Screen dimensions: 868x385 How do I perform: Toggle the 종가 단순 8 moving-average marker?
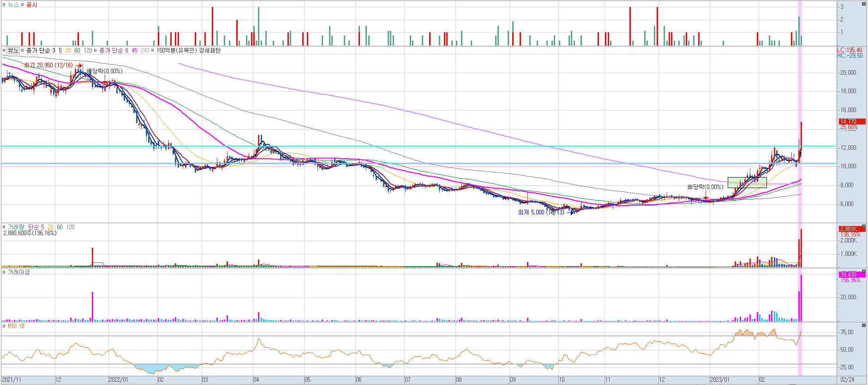[x=96, y=50]
